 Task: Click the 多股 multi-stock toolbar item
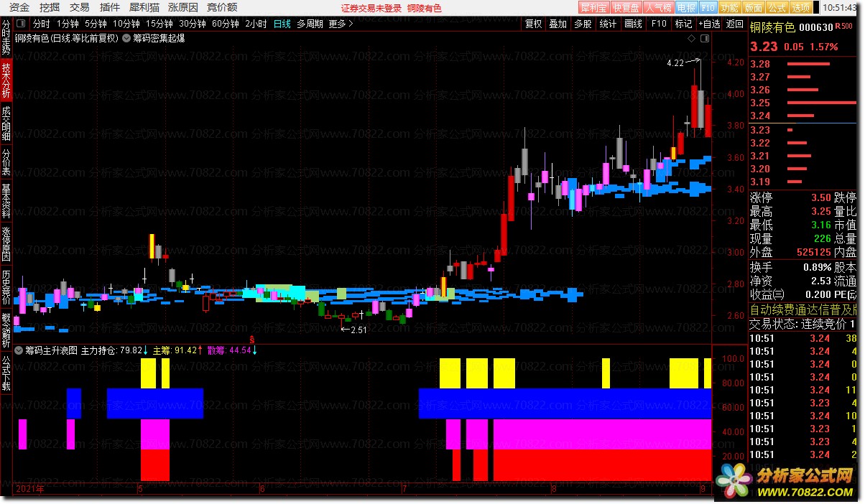(583, 24)
